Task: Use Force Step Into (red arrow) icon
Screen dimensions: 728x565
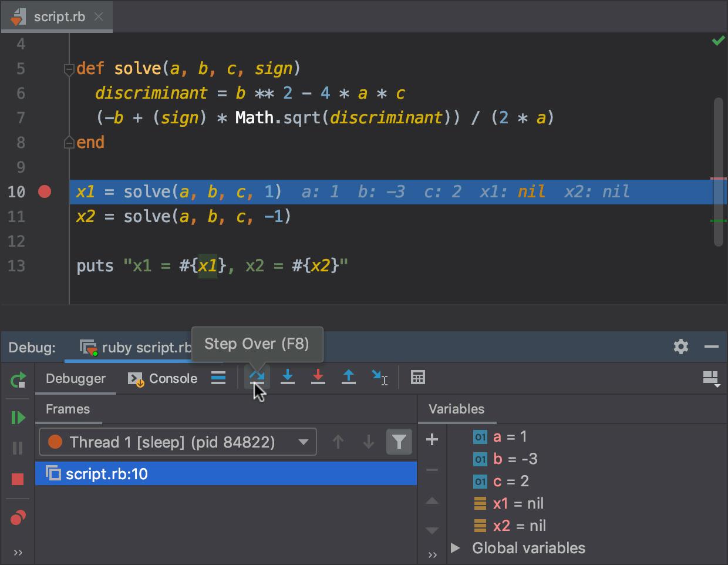Action: coord(318,378)
